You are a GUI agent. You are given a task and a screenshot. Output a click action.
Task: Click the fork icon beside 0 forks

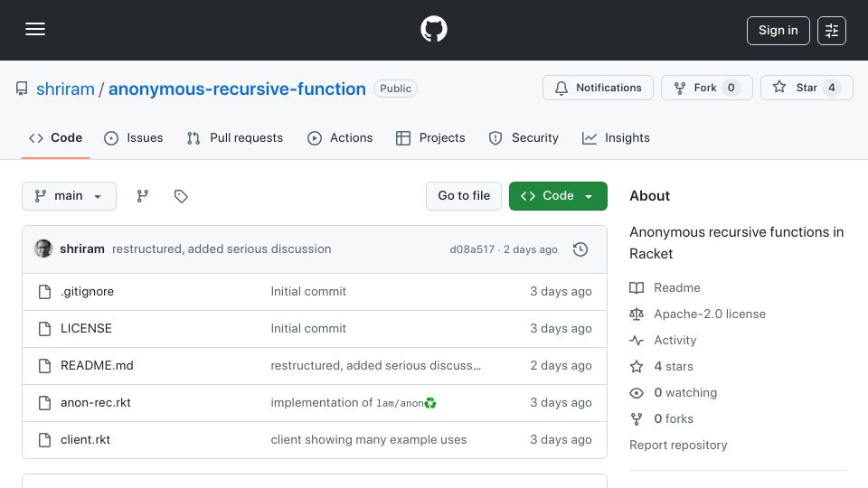coord(637,418)
